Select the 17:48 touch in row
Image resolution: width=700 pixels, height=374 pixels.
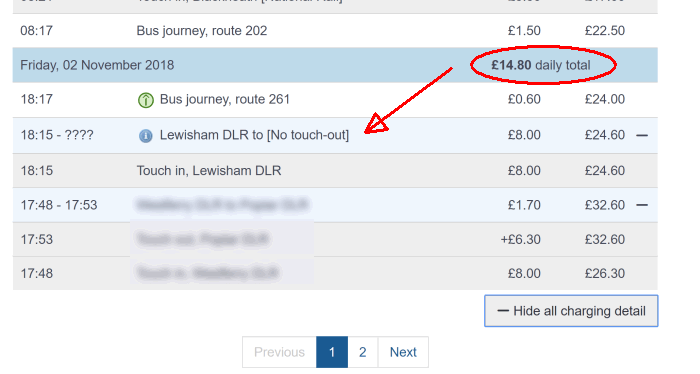click(x=335, y=273)
